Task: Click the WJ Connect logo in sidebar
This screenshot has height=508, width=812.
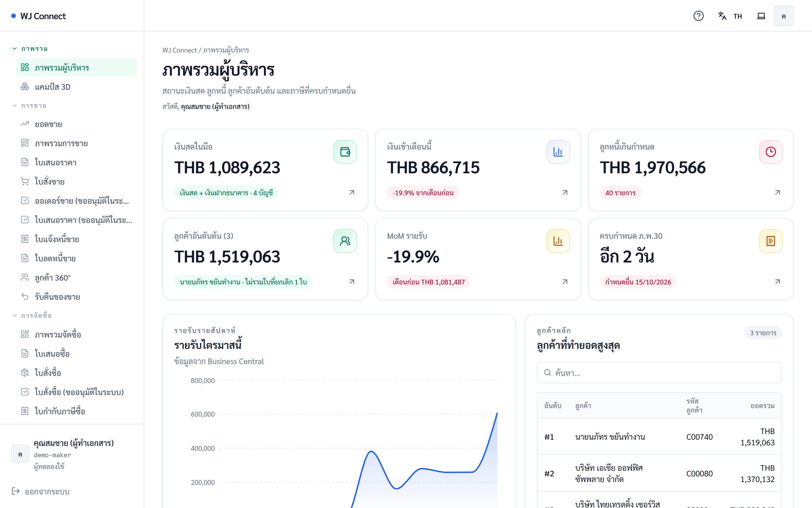Action: tap(39, 16)
